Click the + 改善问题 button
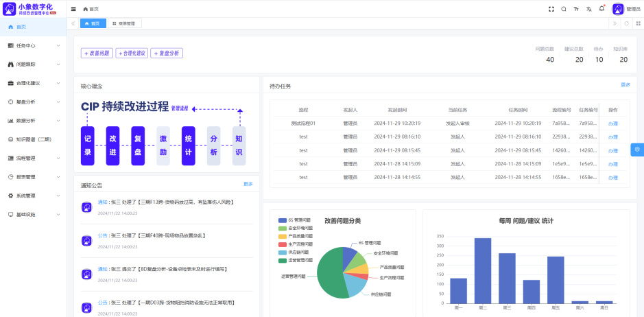The image size is (644, 317). coord(97,53)
